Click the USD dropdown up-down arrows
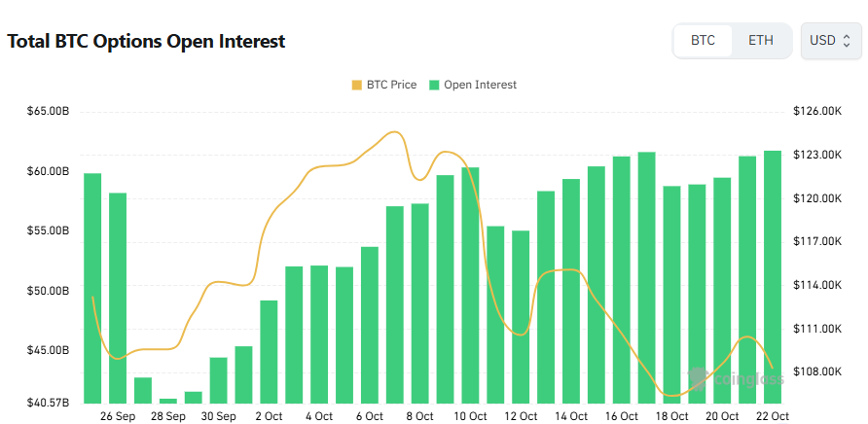Screen dimensions: 868x424 847,41
